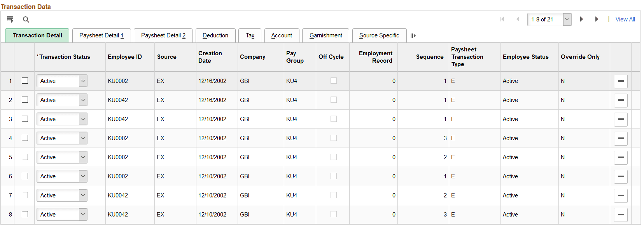Remove row 4 using minus button
The image size is (644, 227).
pos(621,138)
